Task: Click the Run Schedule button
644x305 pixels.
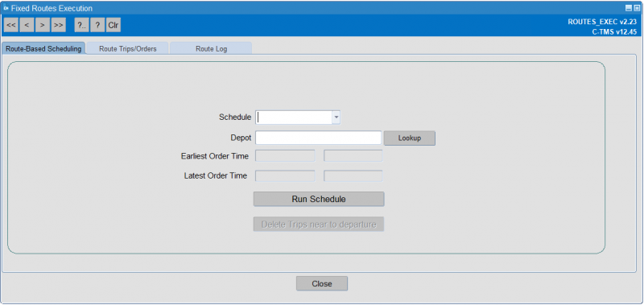Action: point(319,199)
